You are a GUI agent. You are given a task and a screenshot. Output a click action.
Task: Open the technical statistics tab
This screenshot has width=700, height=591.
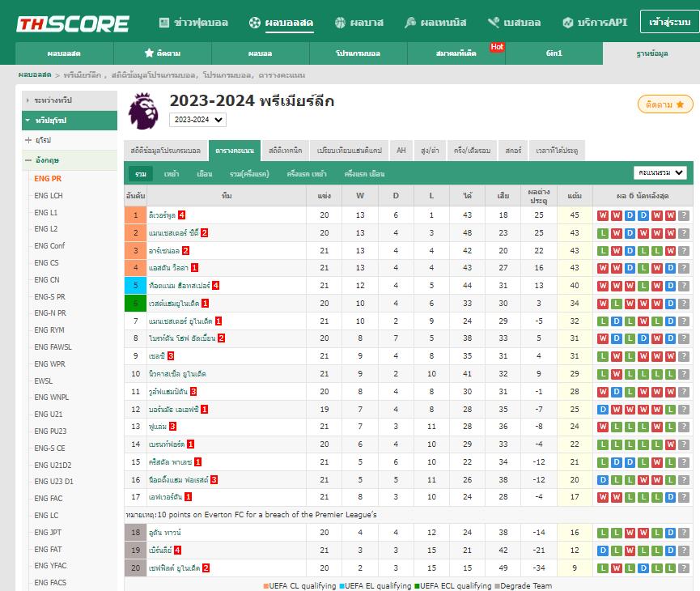click(286, 151)
